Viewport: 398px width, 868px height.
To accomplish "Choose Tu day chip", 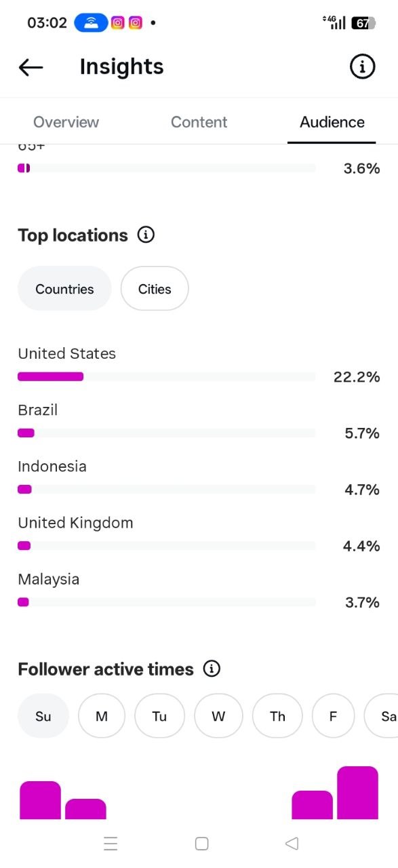I will point(159,715).
